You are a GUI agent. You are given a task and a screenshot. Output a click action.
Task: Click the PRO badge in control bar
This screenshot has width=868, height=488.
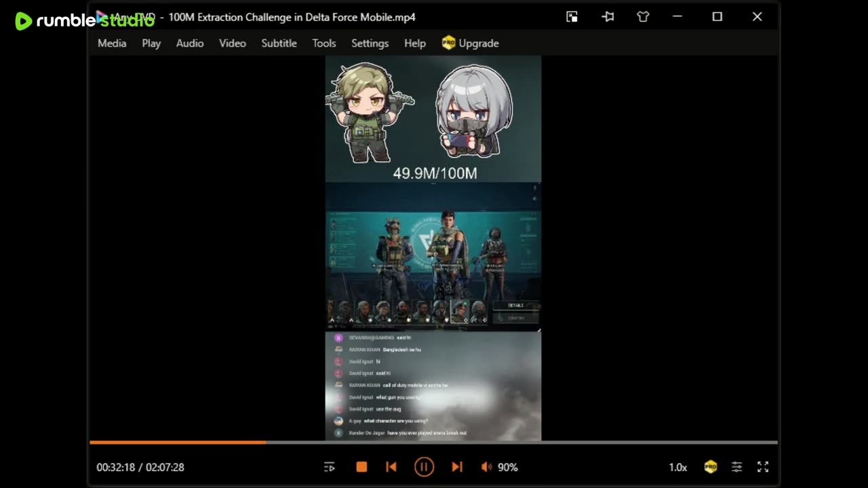(710, 467)
